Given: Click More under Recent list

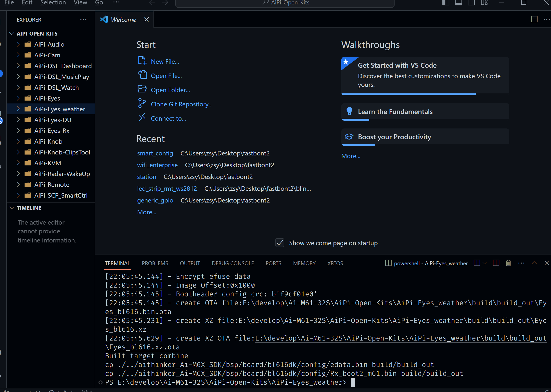Looking at the screenshot, I should (x=147, y=212).
